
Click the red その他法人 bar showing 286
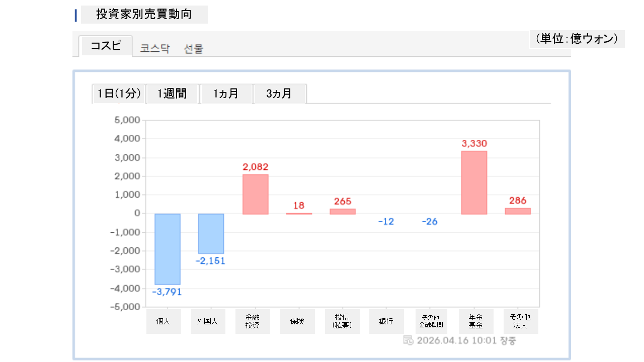518,211
